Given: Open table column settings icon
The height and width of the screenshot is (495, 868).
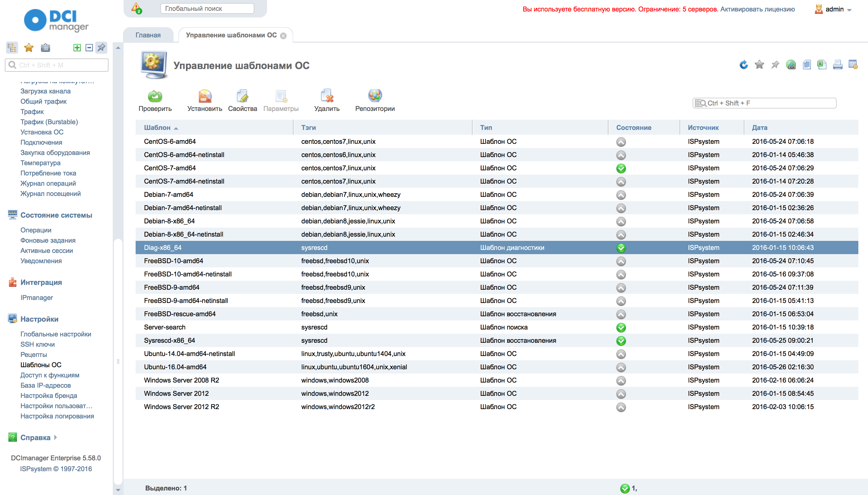Looking at the screenshot, I should click(853, 65).
